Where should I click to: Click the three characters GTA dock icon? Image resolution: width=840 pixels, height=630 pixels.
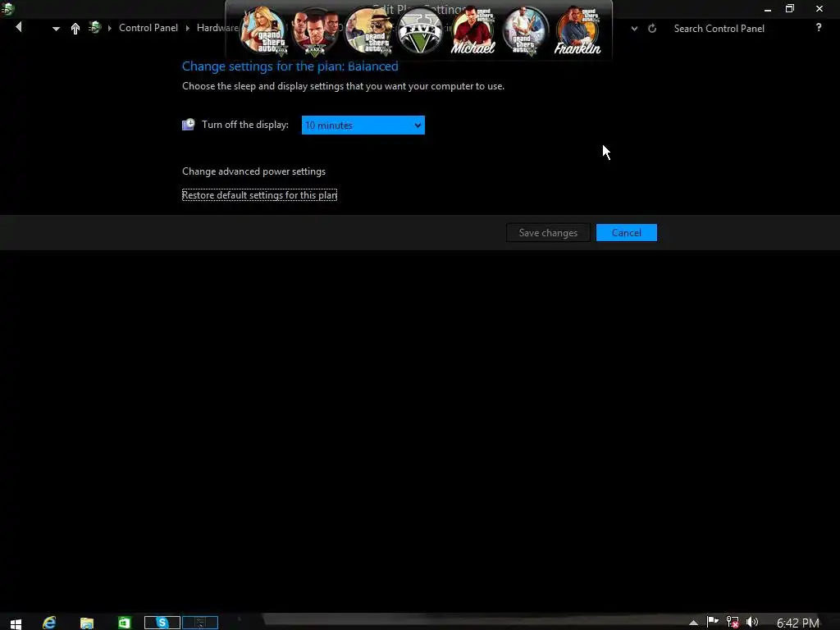(x=315, y=31)
